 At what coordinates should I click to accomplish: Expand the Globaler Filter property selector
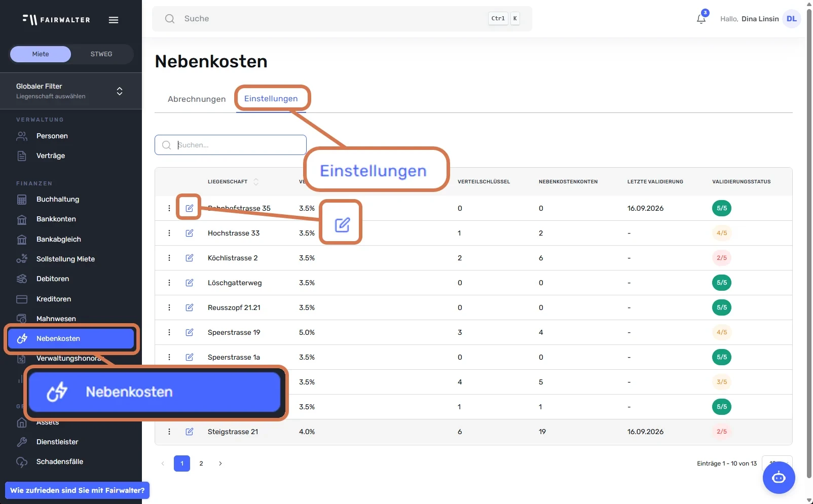[x=71, y=91]
